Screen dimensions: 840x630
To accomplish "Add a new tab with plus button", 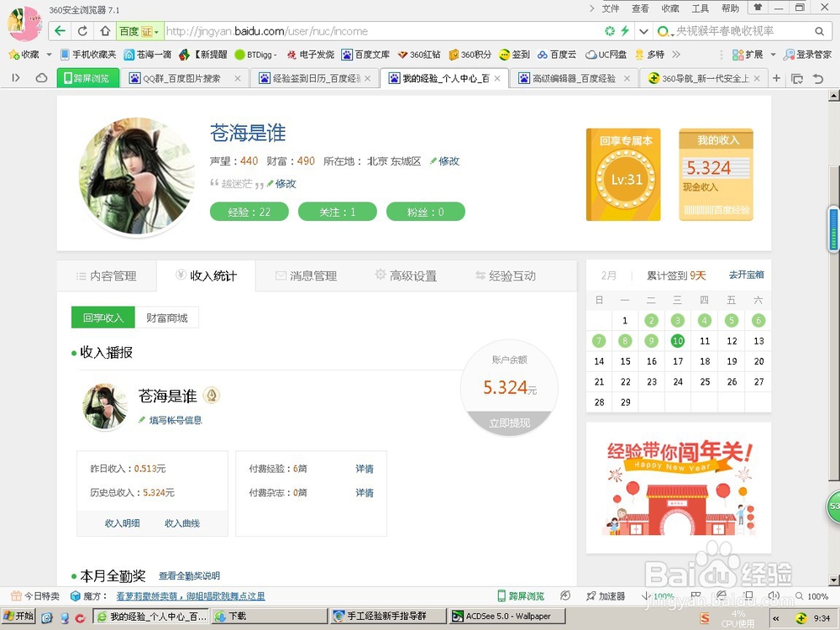I will (776, 78).
